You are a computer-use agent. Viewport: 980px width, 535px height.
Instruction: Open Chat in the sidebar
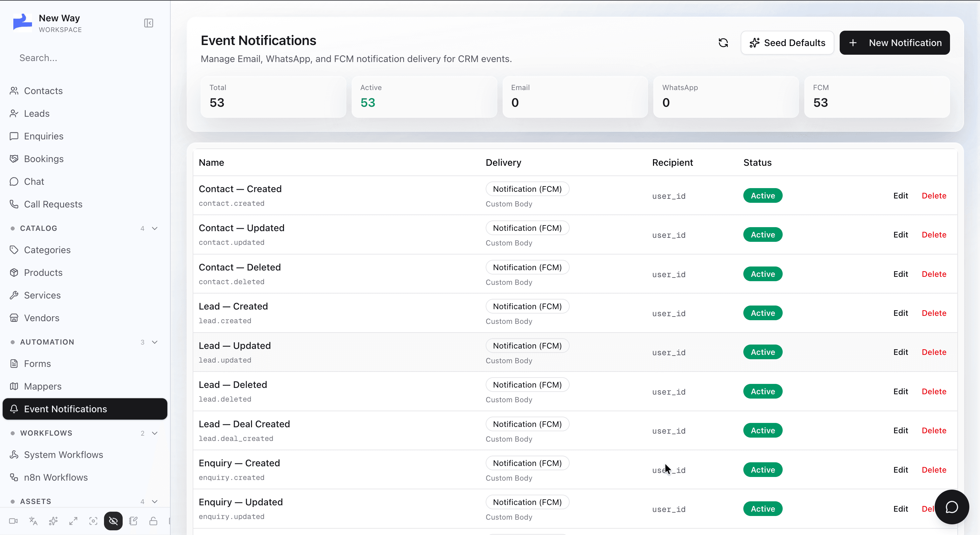coord(84,182)
